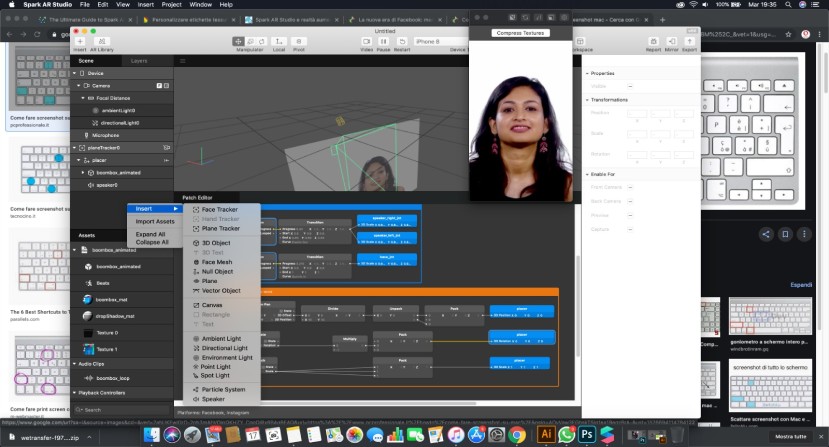Open Illustrator from the Dock
829x447 pixels.
[x=546, y=435]
